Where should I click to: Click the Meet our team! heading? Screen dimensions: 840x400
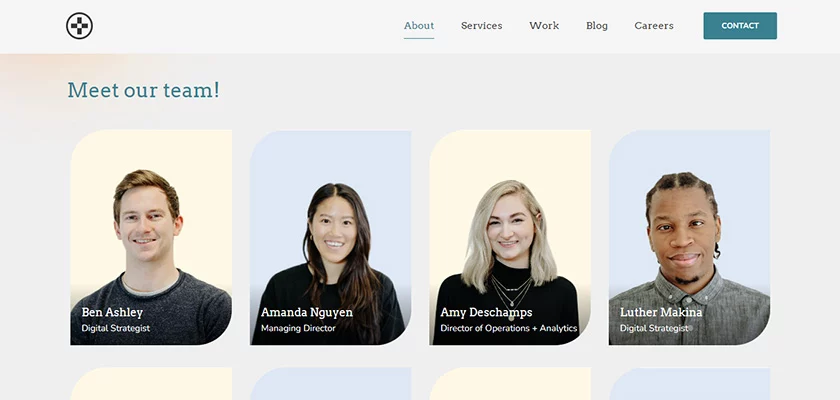click(x=143, y=90)
